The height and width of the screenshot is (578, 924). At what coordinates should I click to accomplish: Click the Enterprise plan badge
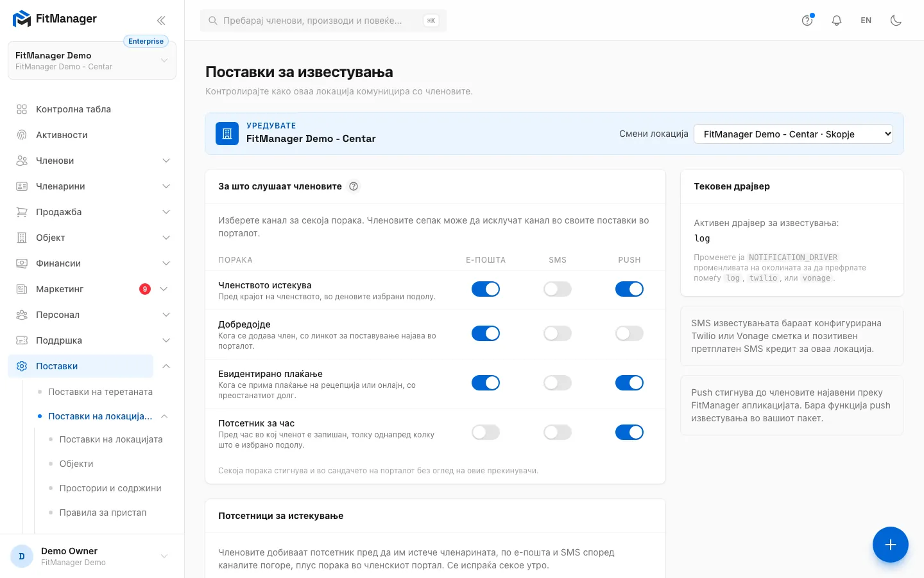pos(146,41)
